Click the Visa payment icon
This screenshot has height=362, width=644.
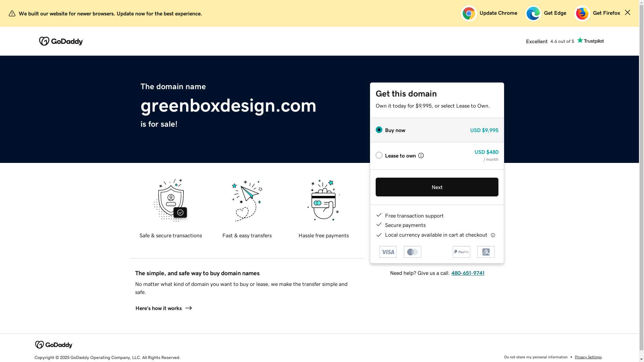[388, 252]
